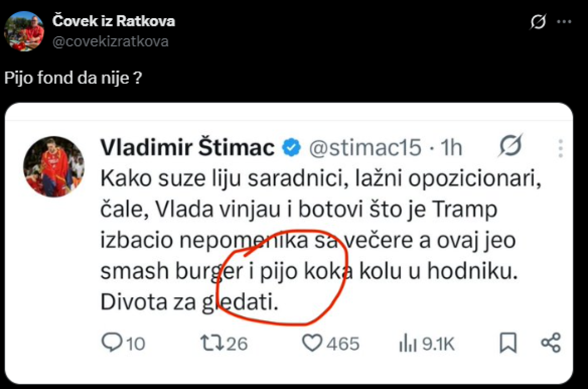Image resolution: width=588 pixels, height=389 pixels.
Task: Open the quoted post's vertical three-dot menu
Action: point(561,148)
